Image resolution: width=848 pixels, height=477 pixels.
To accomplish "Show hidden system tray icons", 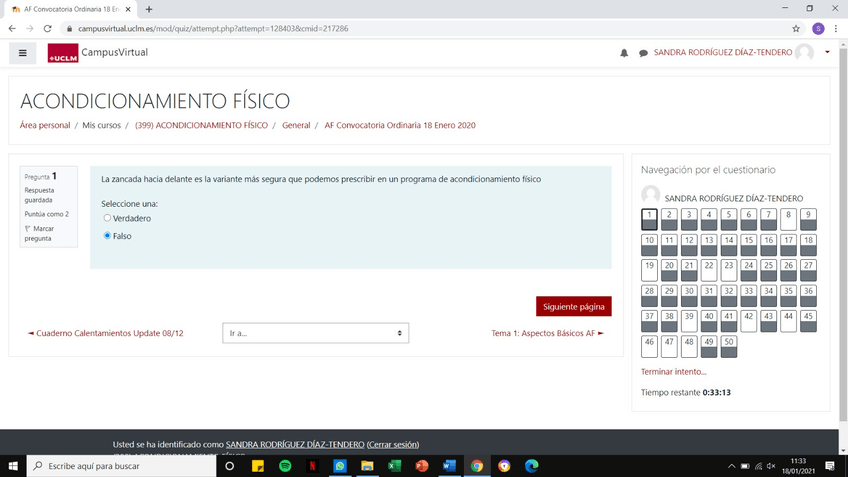I will pyautogui.click(x=731, y=466).
